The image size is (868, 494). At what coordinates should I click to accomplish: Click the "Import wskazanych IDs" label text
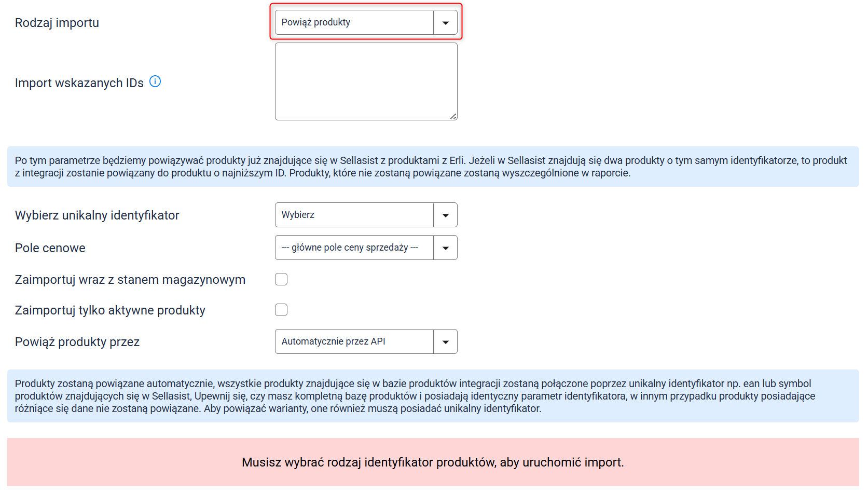(79, 83)
